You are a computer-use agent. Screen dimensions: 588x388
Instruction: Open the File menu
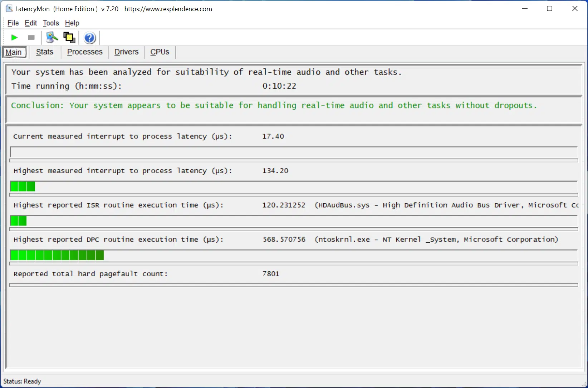(13, 23)
